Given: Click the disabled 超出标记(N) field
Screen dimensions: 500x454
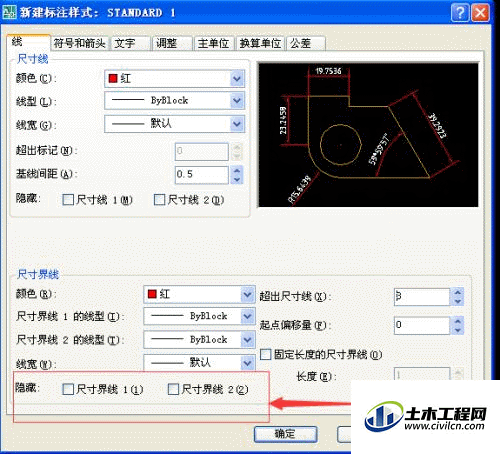Looking at the screenshot, I should (202, 152).
